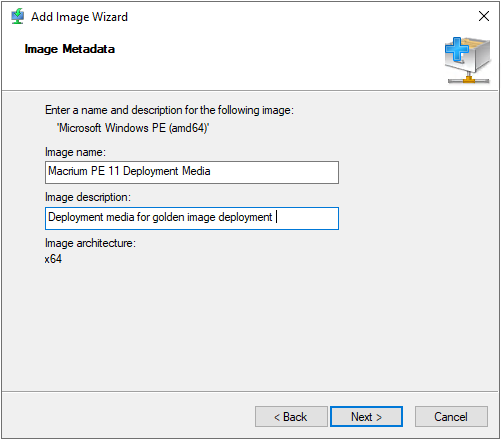Screen dimensions: 501x440
Task: Select the Image description label
Action: (x=88, y=197)
